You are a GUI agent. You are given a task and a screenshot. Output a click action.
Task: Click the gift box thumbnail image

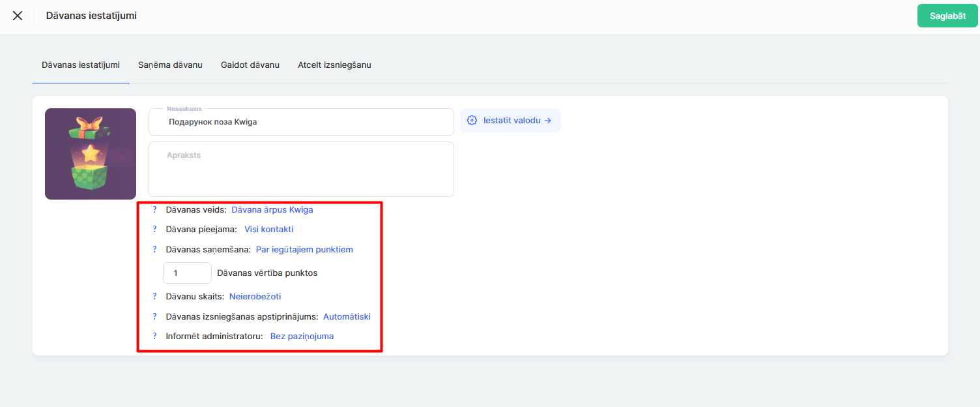coord(91,154)
